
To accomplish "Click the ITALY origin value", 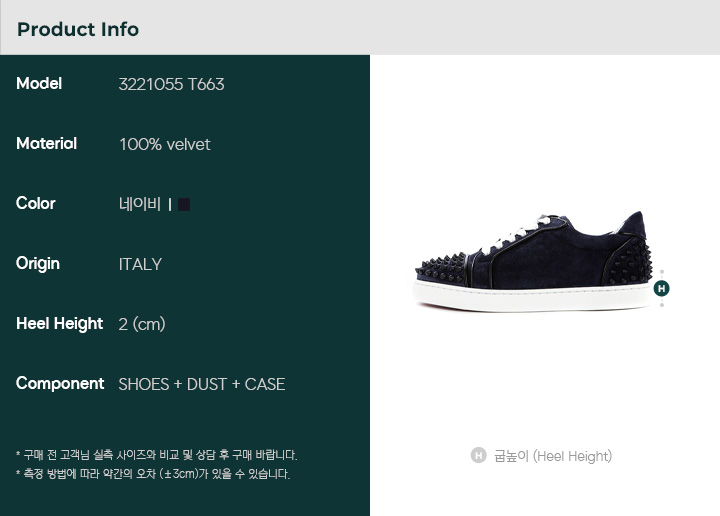I will (x=140, y=264).
